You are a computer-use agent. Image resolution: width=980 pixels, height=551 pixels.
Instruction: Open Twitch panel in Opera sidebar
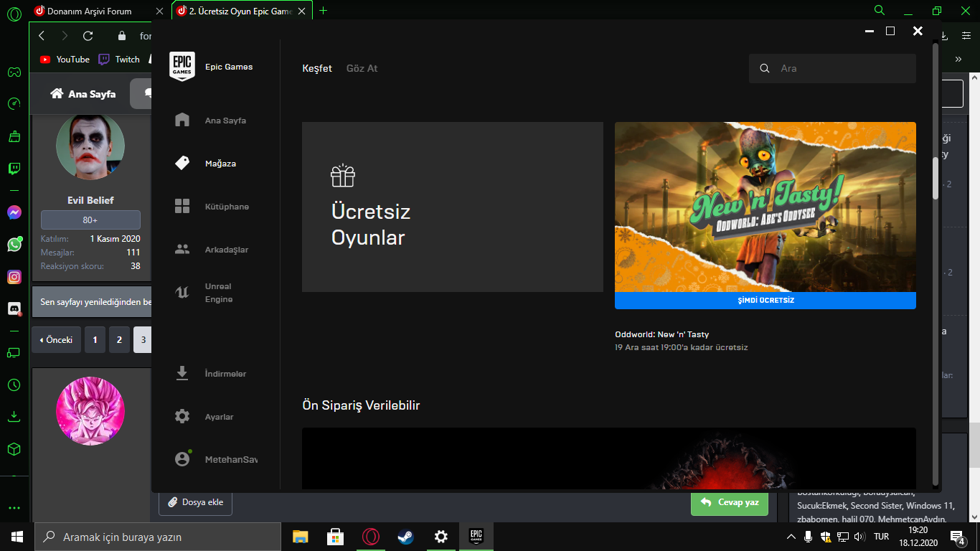[14, 169]
